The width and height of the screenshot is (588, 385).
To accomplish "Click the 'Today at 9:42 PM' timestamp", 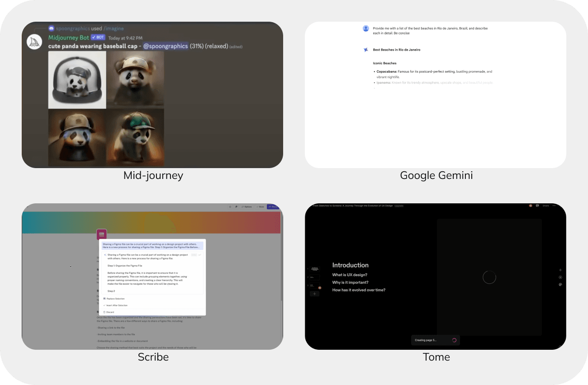I will [x=125, y=38].
